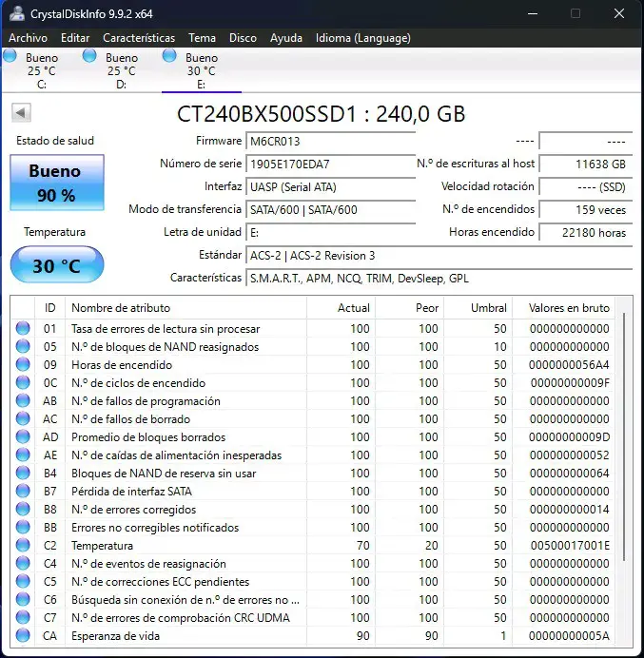Screen dimensions: 644x658
Task: Click the Estándar field ACS-2 Revision 3
Action: [x=439, y=255]
